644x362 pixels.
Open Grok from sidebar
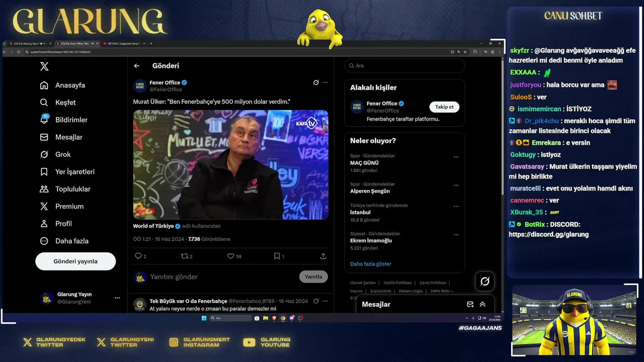pos(55,154)
